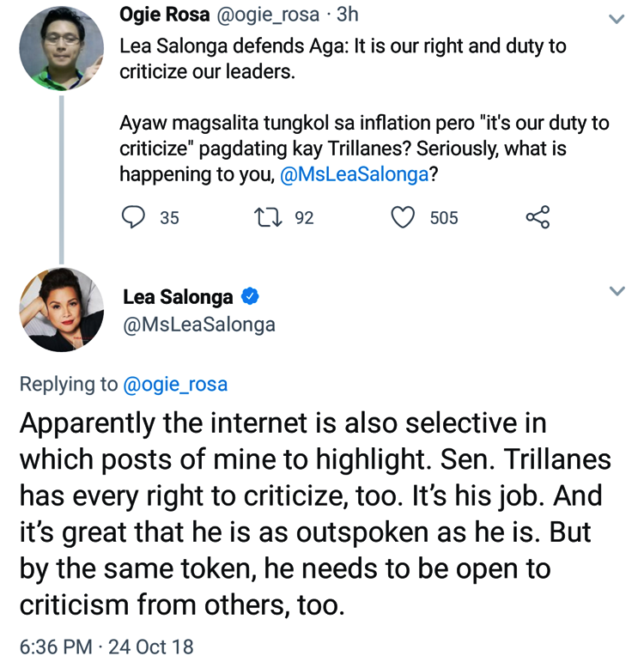Click the 35 replies count
This screenshot has height=668, width=644.
[x=169, y=218]
